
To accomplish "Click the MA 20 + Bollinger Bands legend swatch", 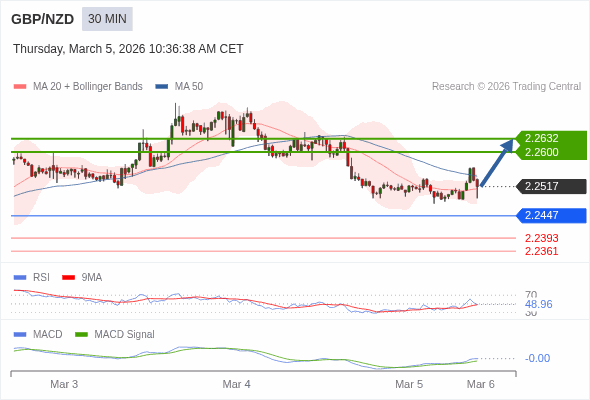I will coord(20,87).
